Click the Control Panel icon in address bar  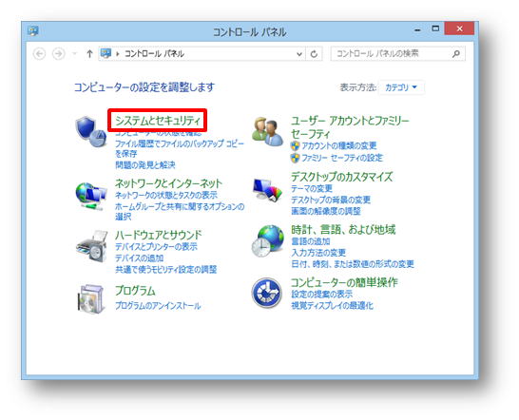(106, 53)
